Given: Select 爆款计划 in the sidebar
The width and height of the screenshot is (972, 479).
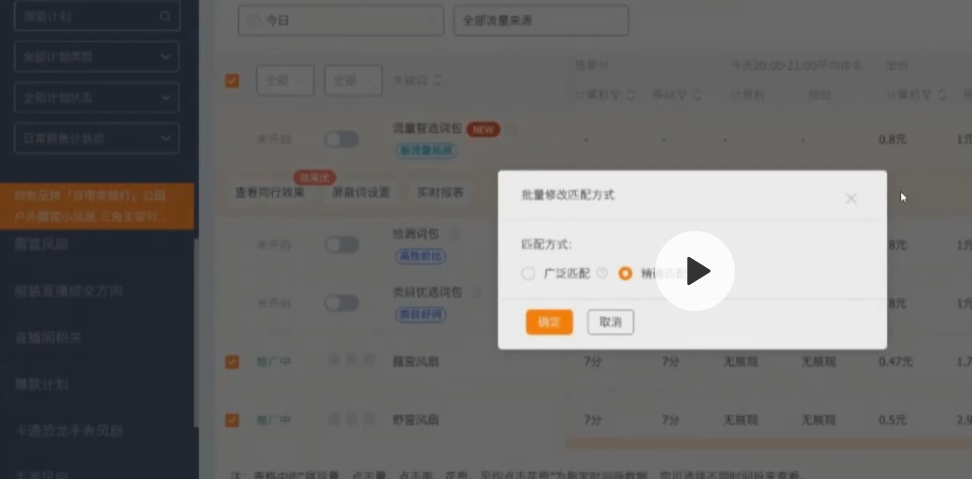Looking at the screenshot, I should point(42,384).
